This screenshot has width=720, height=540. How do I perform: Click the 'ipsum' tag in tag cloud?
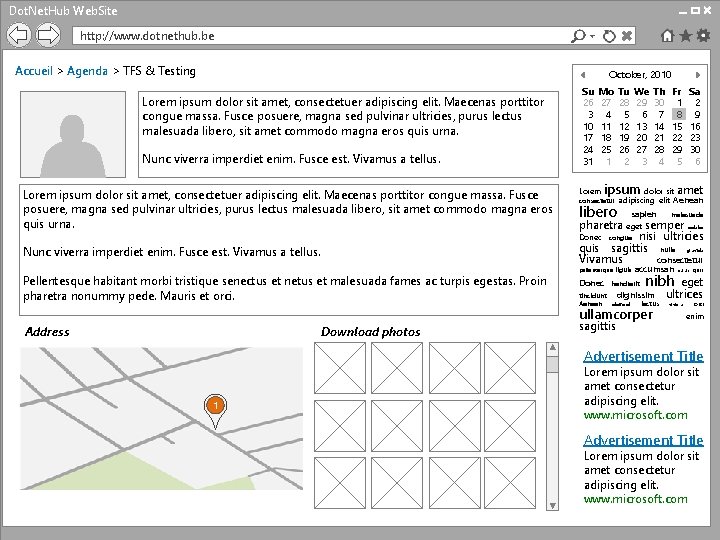pyautogui.click(x=622, y=189)
